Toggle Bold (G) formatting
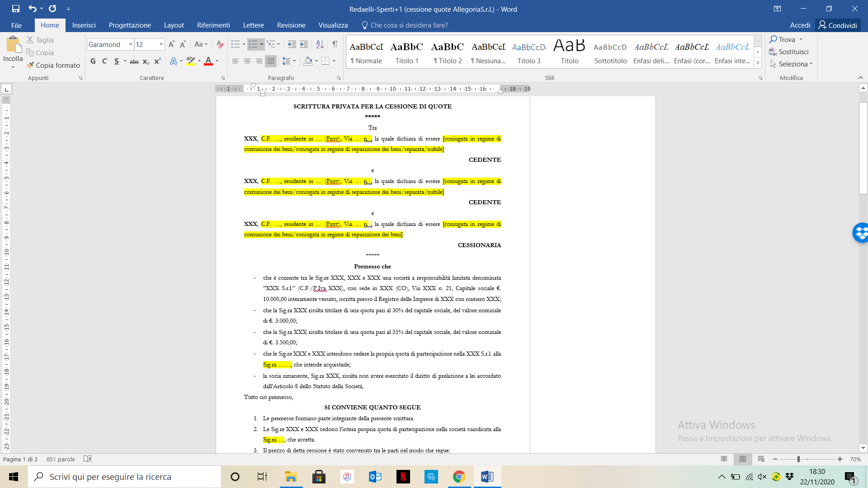 pos(93,61)
